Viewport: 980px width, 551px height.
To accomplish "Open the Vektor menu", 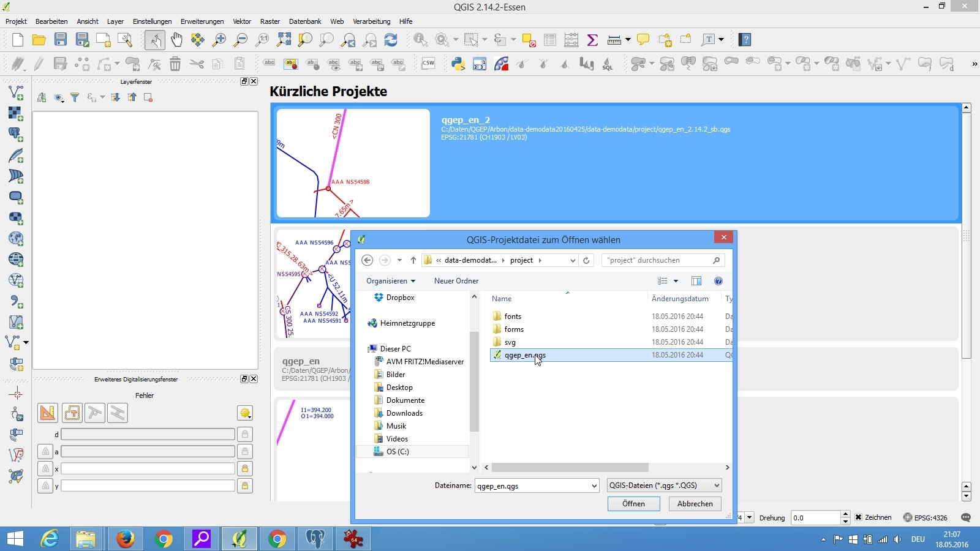I will (x=242, y=21).
